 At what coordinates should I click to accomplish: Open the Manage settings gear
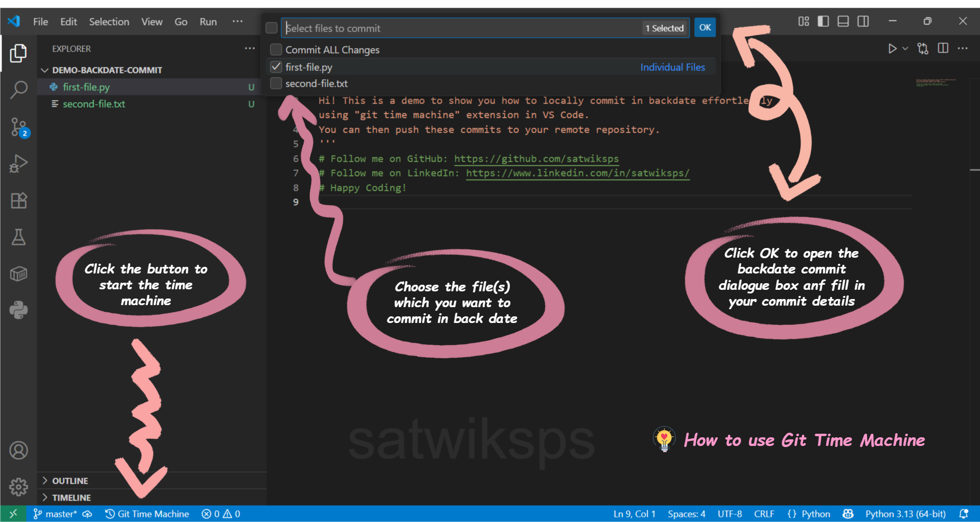18,487
